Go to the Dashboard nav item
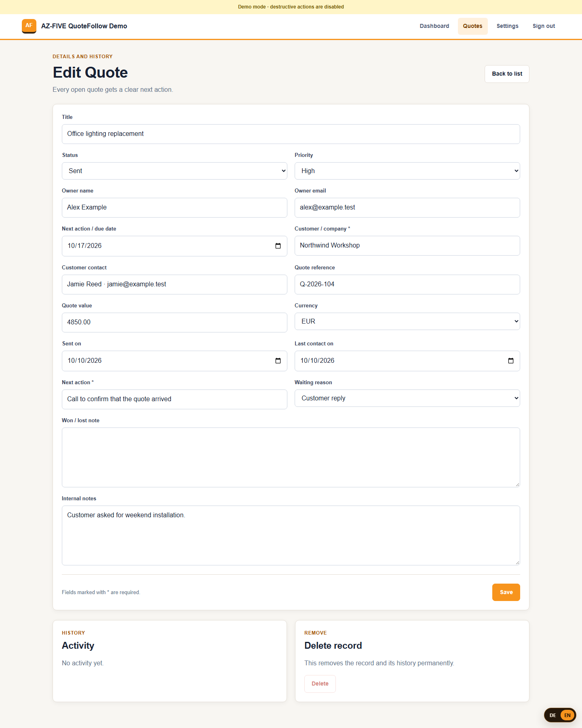Screen dimensions: 582x728 pyautogui.click(x=434, y=26)
